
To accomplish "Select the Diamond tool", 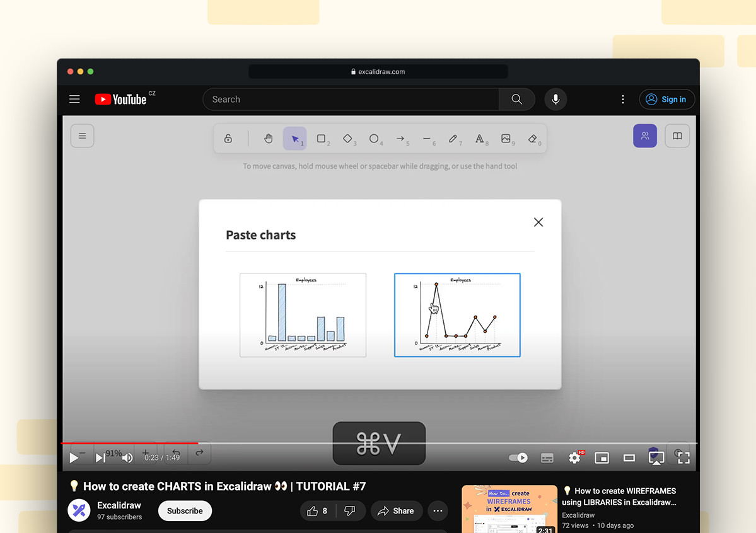I will click(347, 139).
